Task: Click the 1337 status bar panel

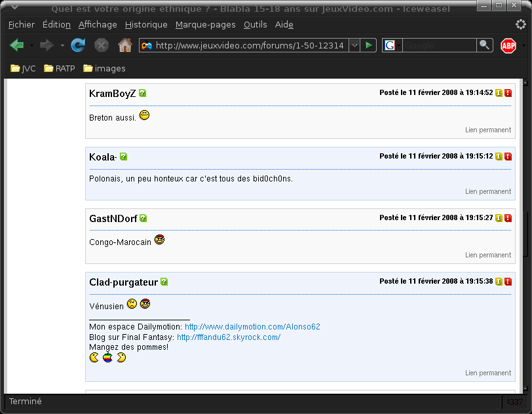Action: [514, 402]
